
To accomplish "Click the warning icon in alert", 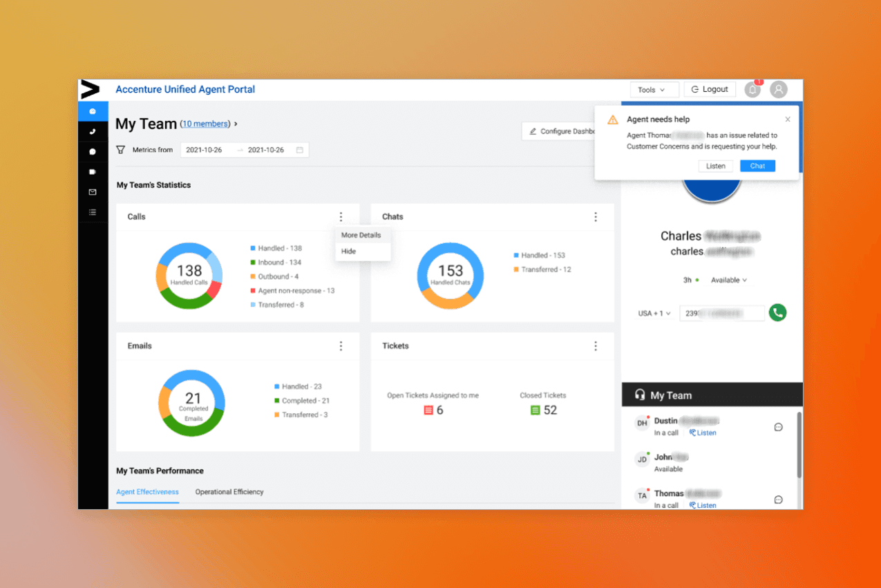I will tap(613, 120).
